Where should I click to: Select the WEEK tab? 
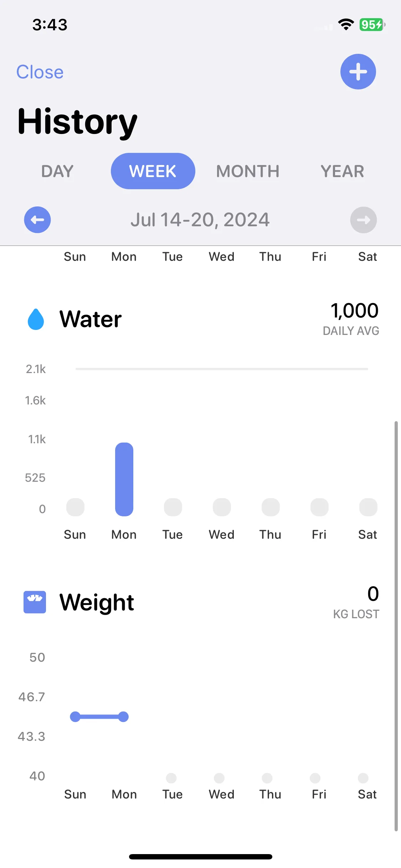point(153,171)
